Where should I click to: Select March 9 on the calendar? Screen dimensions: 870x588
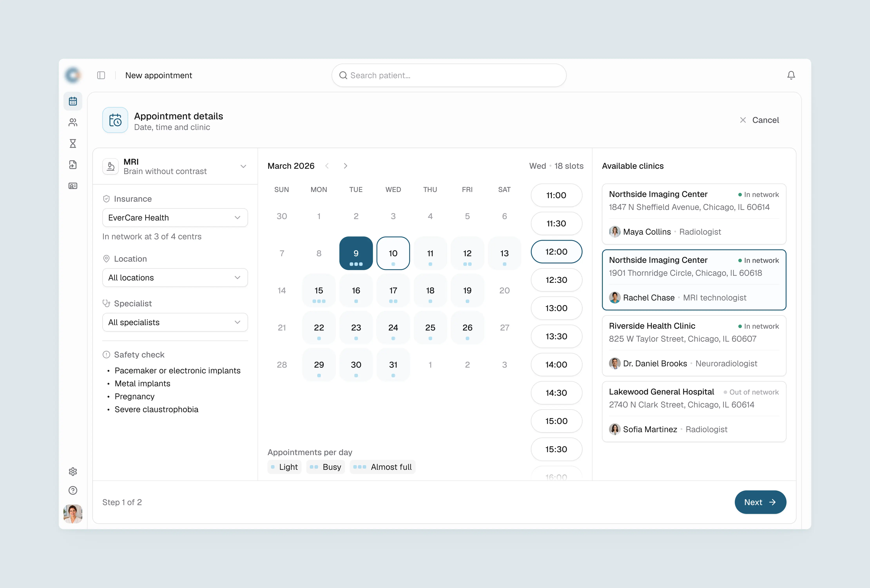pyautogui.click(x=356, y=253)
